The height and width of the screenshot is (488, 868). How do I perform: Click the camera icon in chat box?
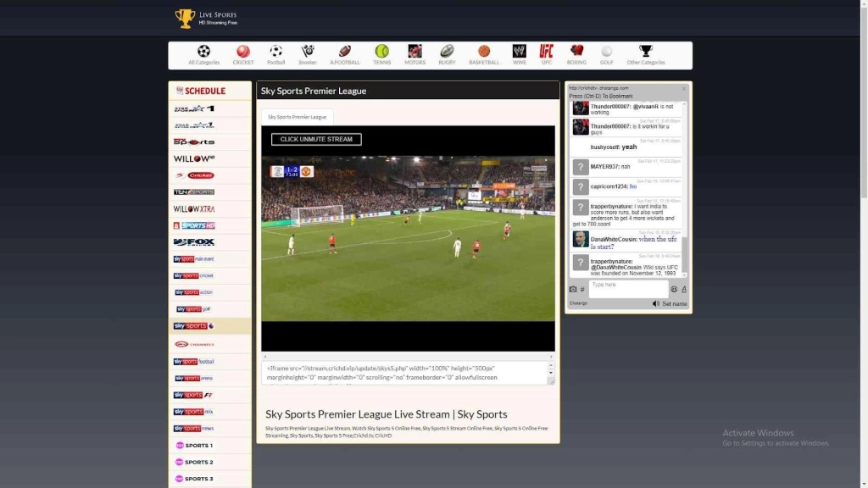coord(573,290)
